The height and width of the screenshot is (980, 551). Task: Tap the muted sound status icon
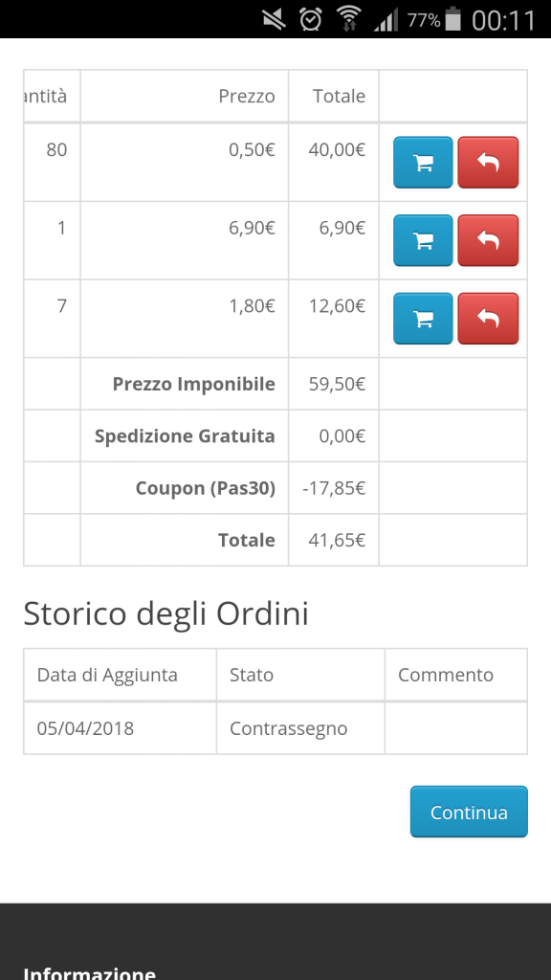pos(274,19)
